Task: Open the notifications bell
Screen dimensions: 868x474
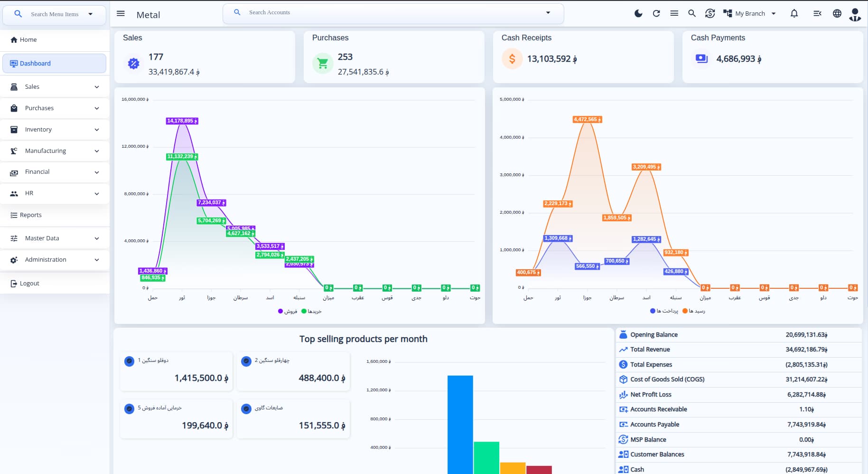Action: click(x=794, y=13)
